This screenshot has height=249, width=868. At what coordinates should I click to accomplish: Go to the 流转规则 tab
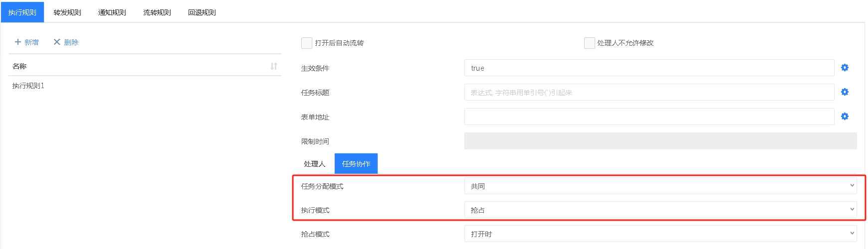pos(157,12)
